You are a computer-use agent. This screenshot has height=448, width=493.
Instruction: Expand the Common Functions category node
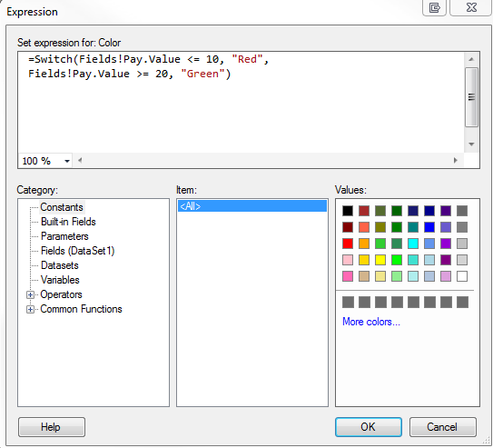[x=30, y=309]
